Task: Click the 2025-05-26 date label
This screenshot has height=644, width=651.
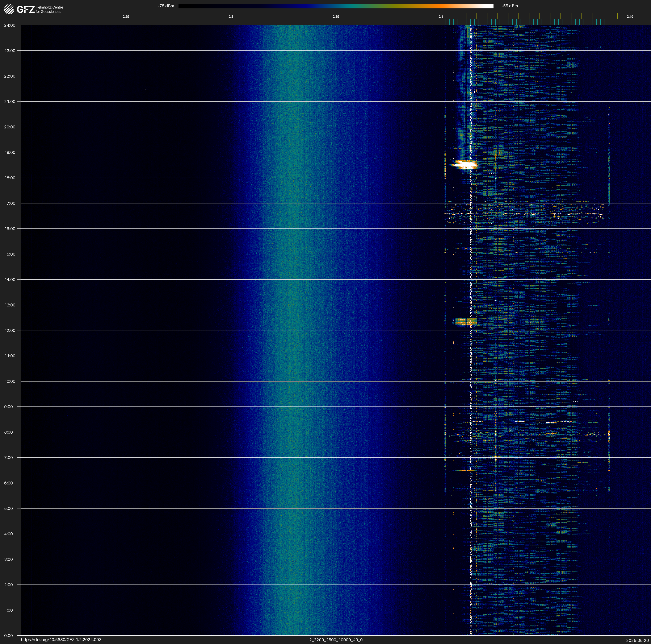Action: coord(637,640)
